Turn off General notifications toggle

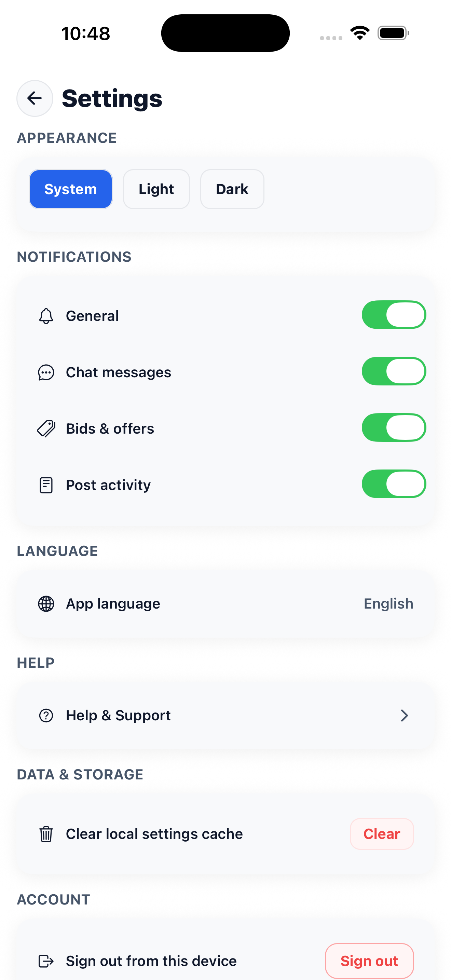394,315
